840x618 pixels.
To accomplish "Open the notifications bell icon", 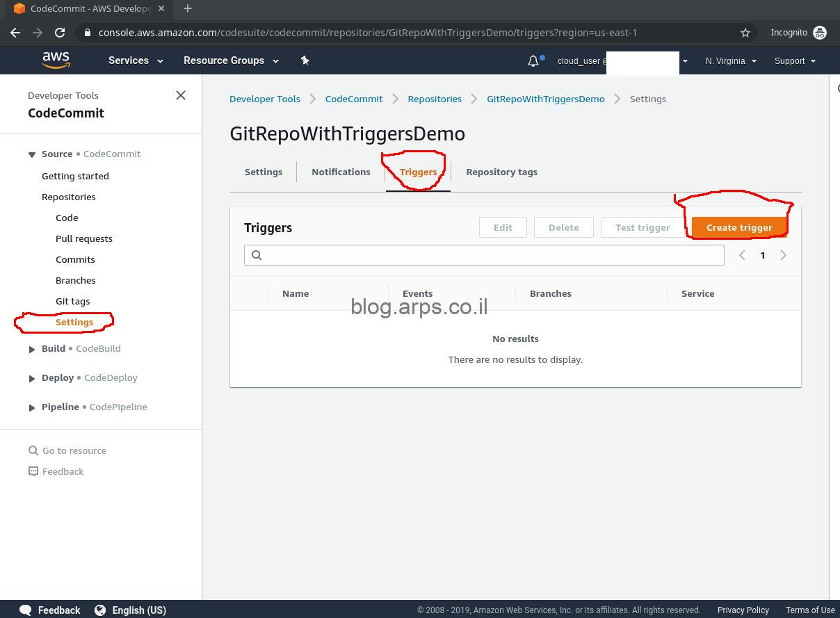I will (x=533, y=60).
